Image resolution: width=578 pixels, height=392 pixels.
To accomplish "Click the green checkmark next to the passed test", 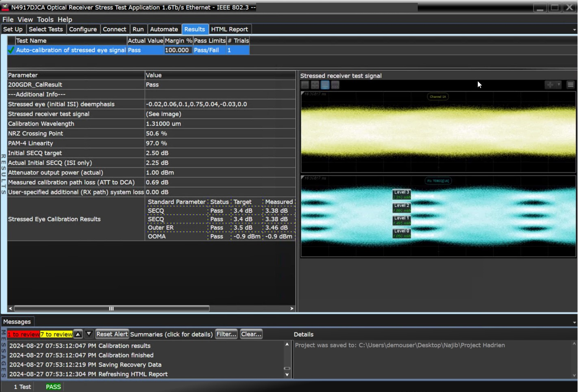I will [x=10, y=50].
